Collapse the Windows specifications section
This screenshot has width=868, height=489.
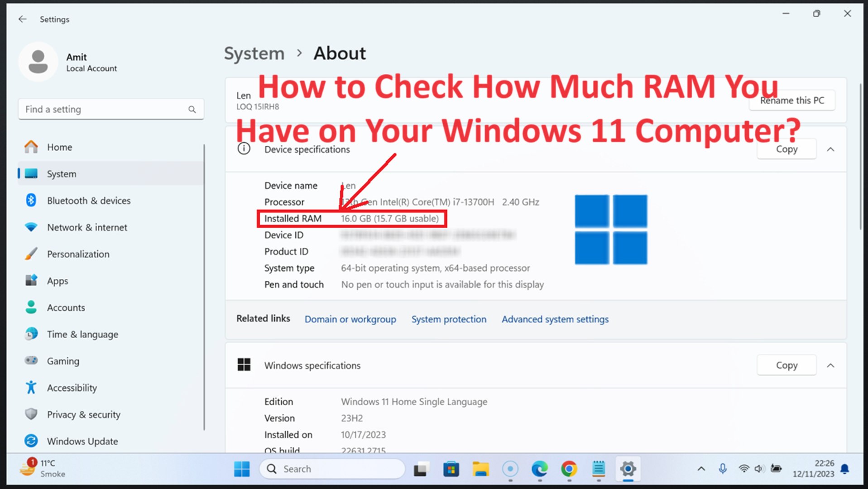coord(830,365)
